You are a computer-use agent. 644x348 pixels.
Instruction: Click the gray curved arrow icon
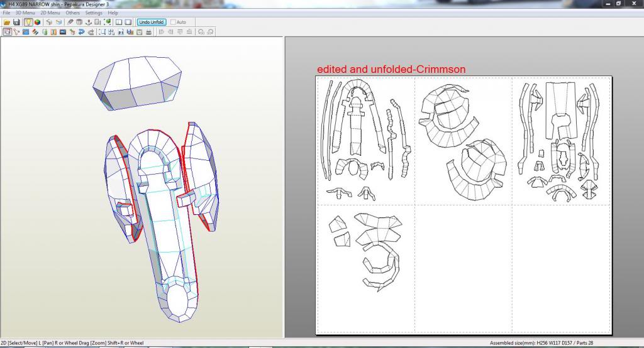coord(91,32)
